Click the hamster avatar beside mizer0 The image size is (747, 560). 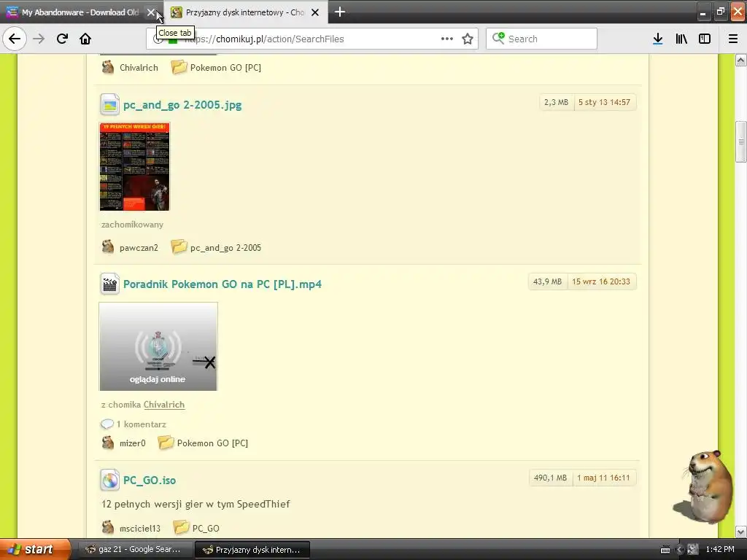click(x=108, y=443)
